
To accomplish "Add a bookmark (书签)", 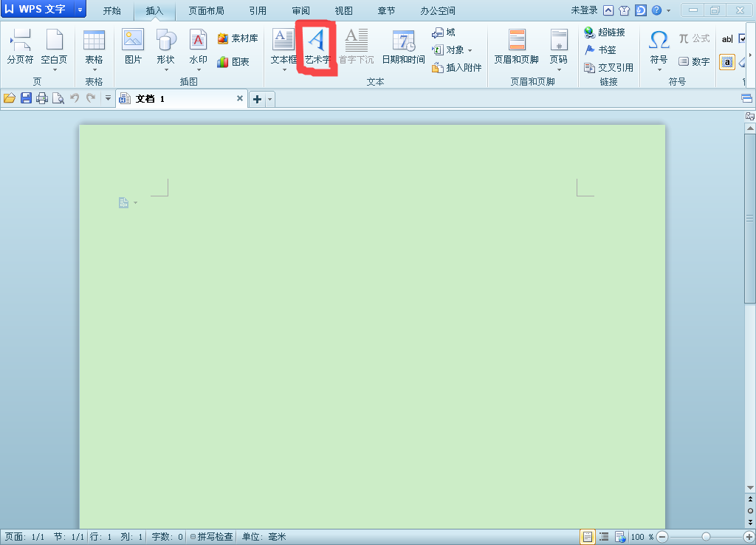I will [600, 49].
